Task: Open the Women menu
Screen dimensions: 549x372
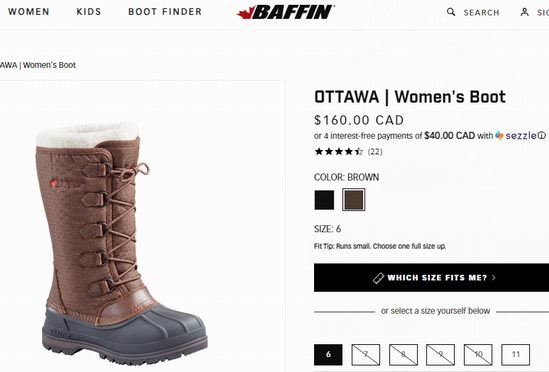Action: click(x=29, y=12)
